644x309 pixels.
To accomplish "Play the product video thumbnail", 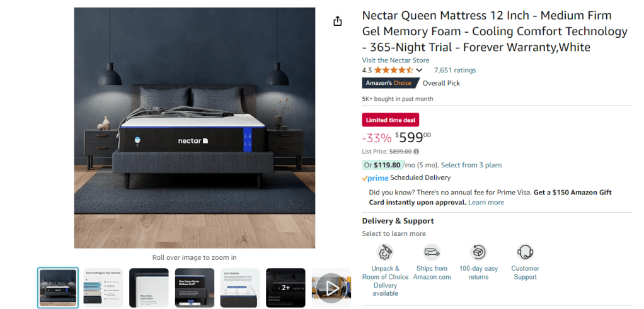I will tap(331, 288).
